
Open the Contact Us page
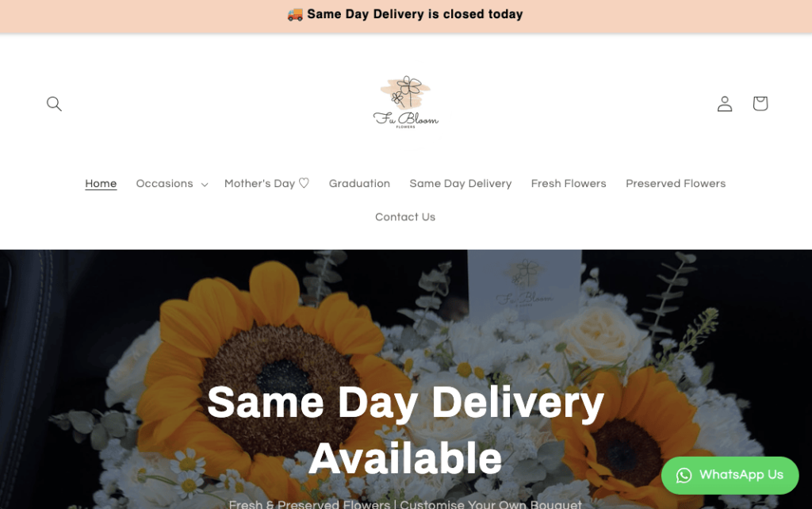coord(405,217)
